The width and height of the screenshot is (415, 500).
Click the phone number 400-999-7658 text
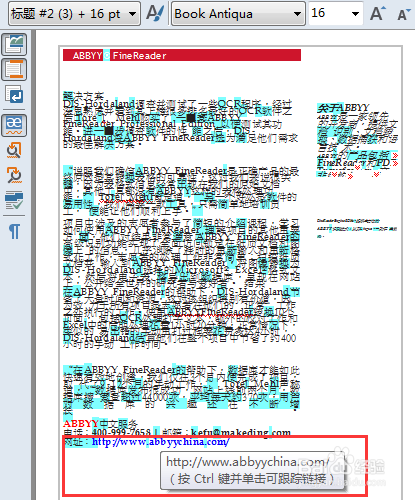(121, 432)
